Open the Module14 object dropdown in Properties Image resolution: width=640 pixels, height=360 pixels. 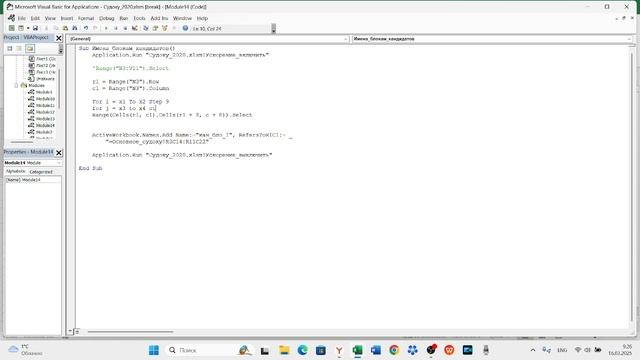[59, 163]
